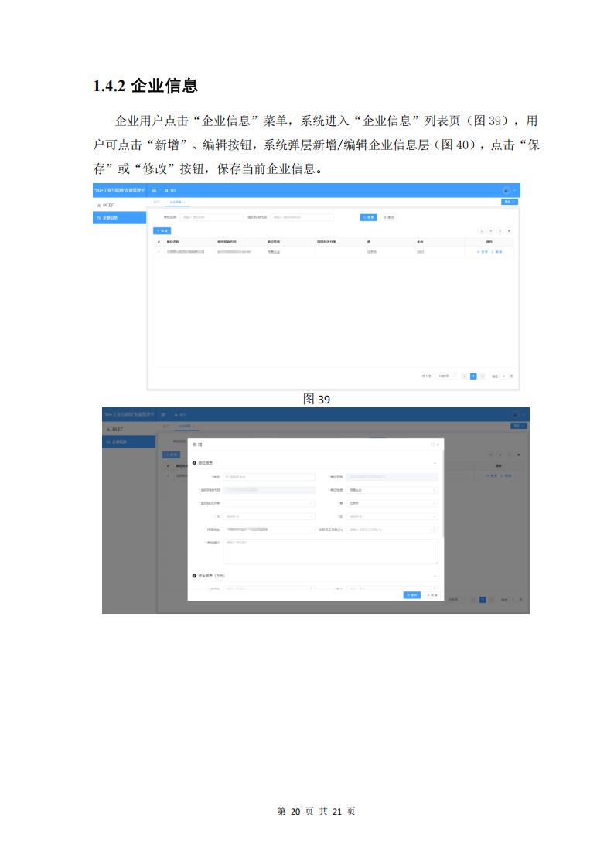The image size is (614, 868).
Task: Open the 国民经济分类 dropdown in 新增 dialog
Action: [269, 503]
